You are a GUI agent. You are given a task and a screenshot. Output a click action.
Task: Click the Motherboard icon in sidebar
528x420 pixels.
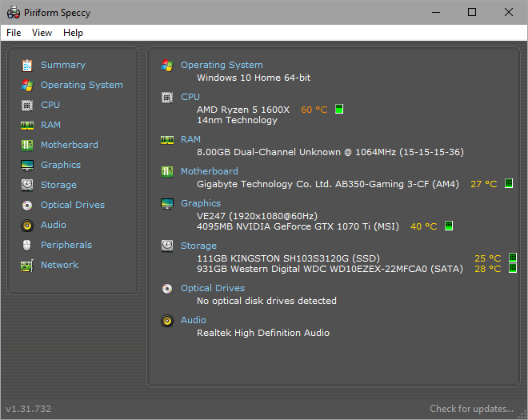click(27, 145)
